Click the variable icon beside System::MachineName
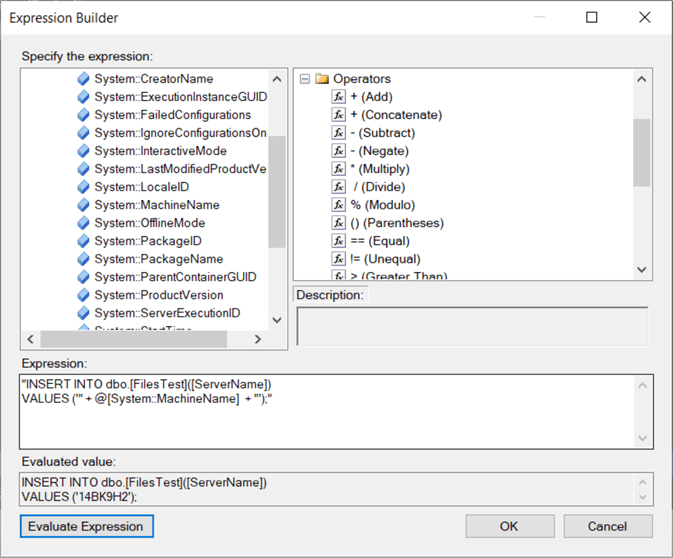Image resolution: width=673 pixels, height=558 pixels. pos(83,205)
